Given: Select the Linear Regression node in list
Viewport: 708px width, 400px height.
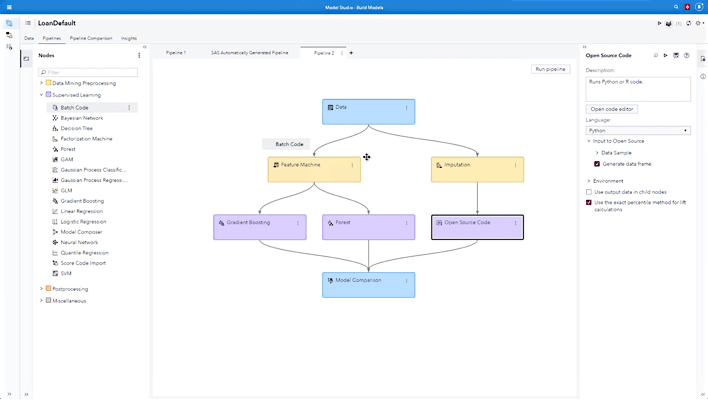Looking at the screenshot, I should pos(82,211).
